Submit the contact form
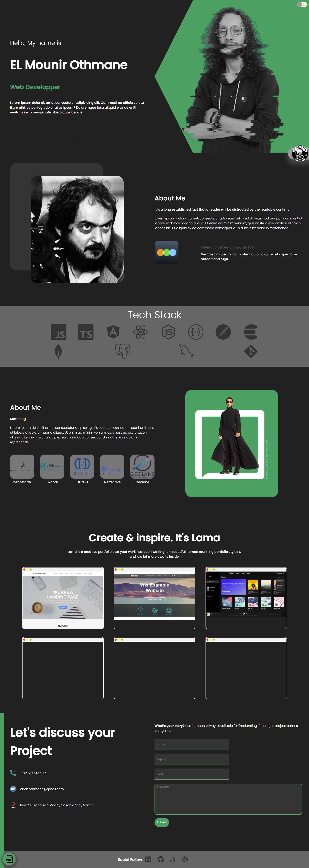309x868 pixels. [x=162, y=823]
